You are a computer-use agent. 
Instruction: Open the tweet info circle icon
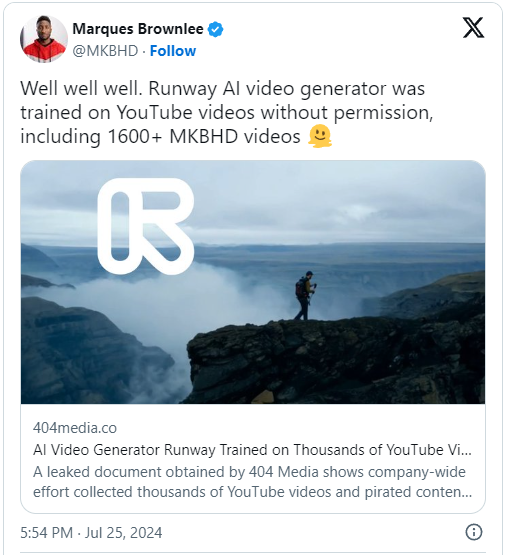tap(474, 532)
